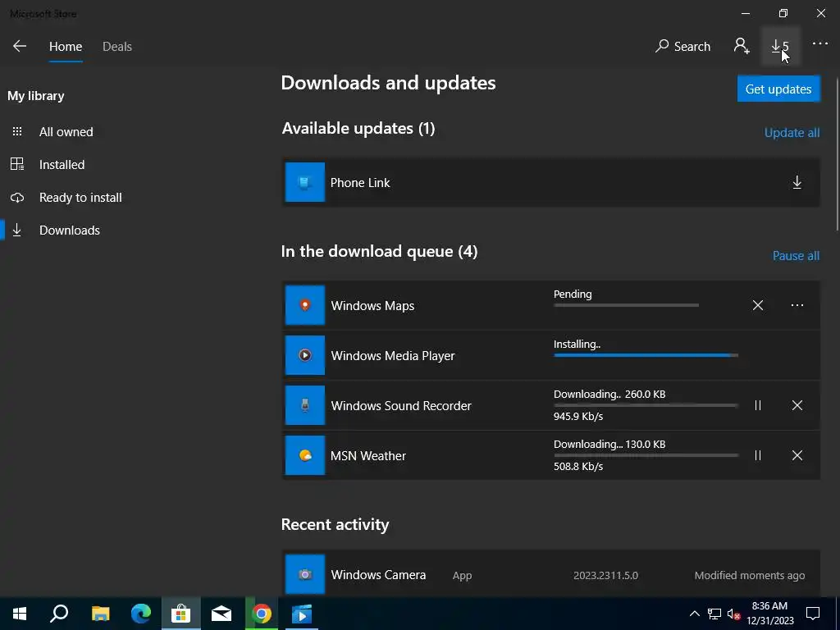Open the Search box

point(682,46)
